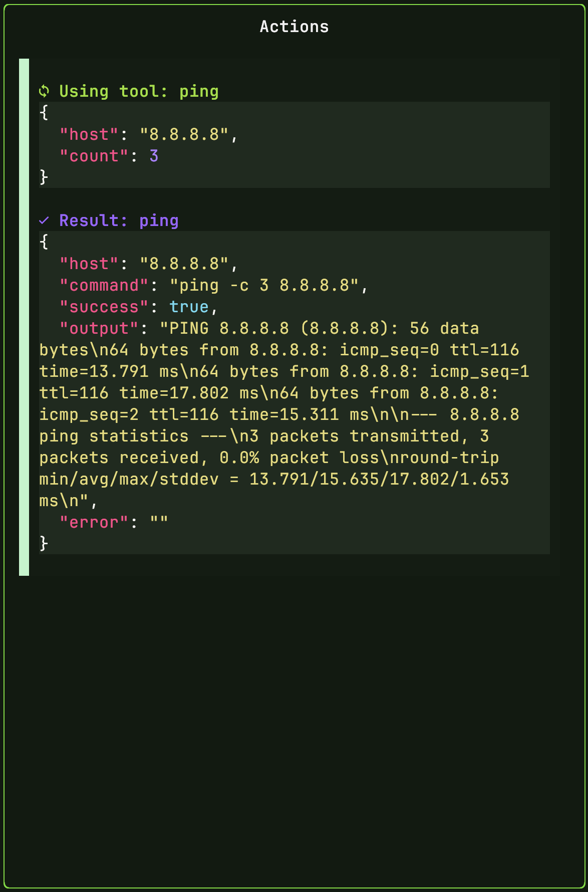This screenshot has height=892, width=588.
Task: Click the "error" key in result
Action: tap(94, 522)
